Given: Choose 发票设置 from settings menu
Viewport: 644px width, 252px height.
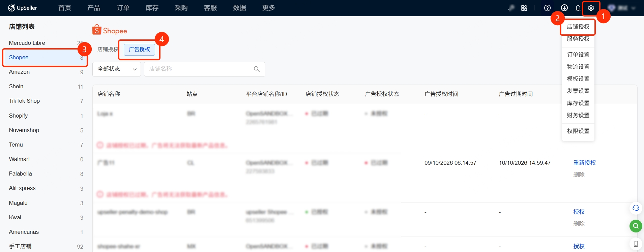Looking at the screenshot, I should click(578, 91).
